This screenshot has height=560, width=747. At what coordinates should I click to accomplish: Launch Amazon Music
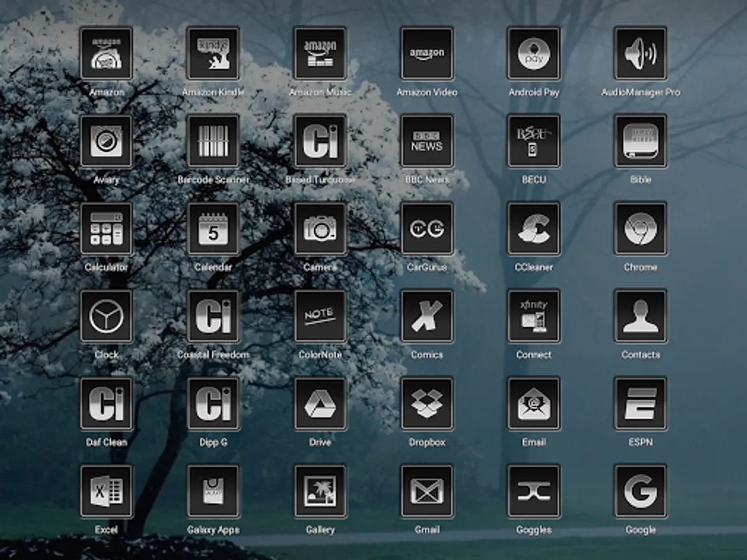[320, 54]
